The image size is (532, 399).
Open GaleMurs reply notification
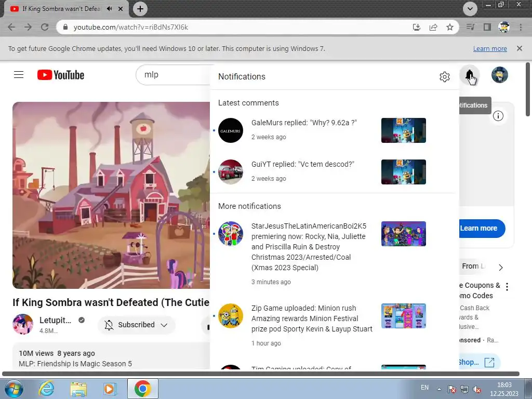pyautogui.click(x=304, y=123)
